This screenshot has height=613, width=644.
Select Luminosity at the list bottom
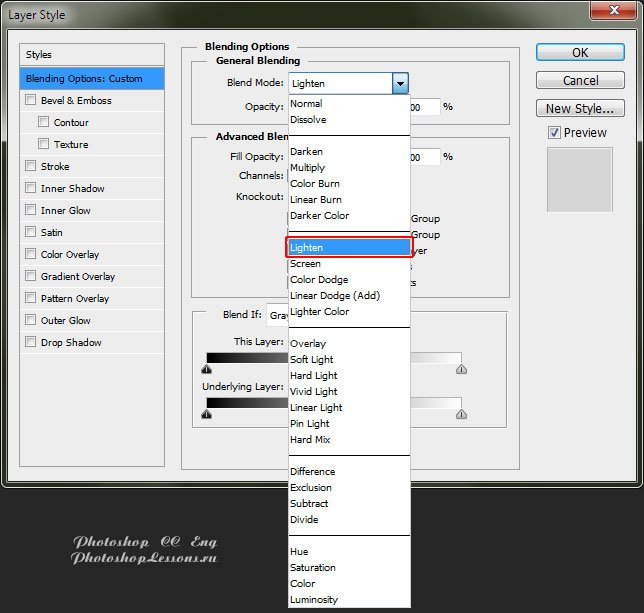click(x=314, y=600)
